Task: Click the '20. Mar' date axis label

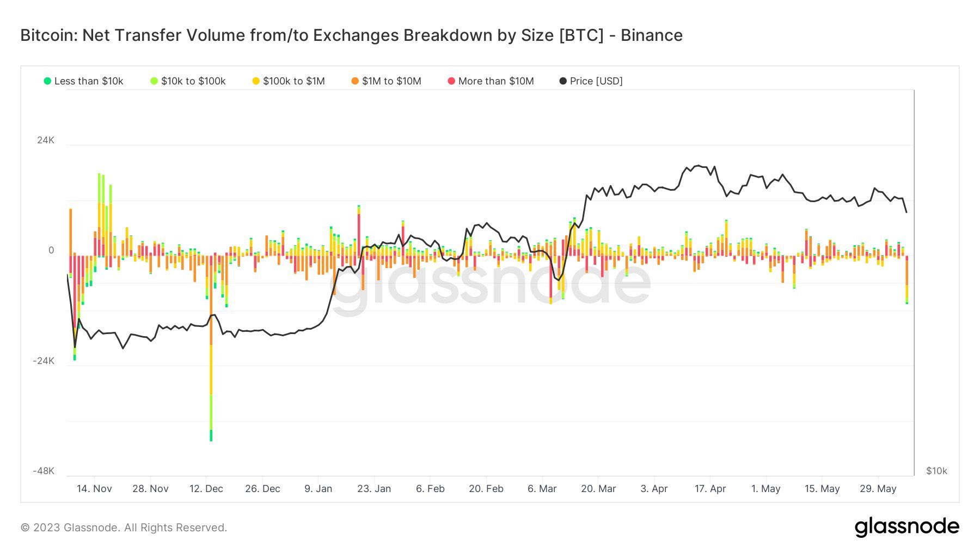Action: tap(598, 489)
